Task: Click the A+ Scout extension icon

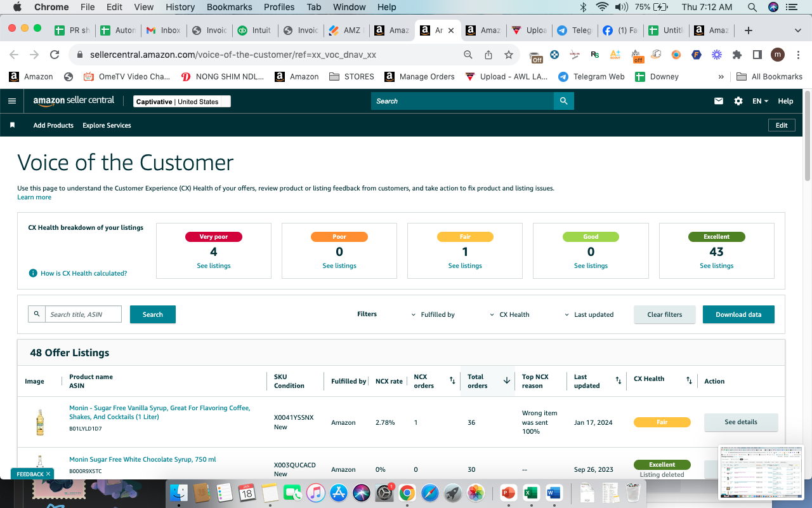Action: pos(615,55)
